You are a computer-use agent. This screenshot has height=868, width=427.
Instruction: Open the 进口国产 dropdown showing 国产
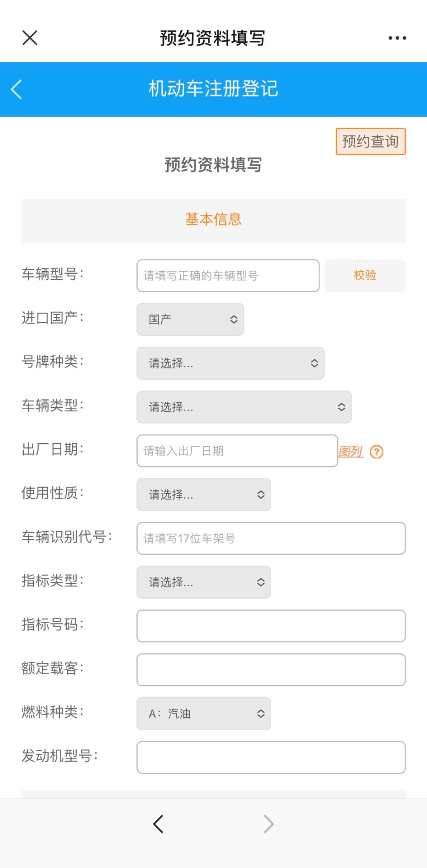coord(190,320)
